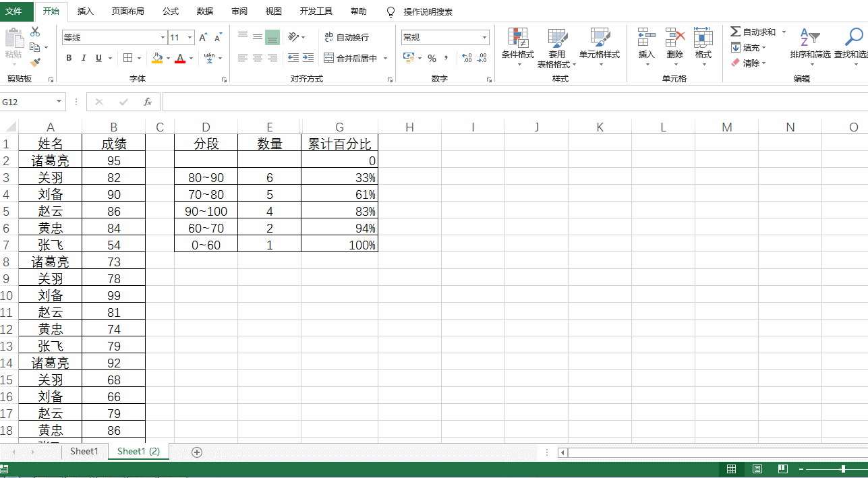Toggle Top Align
Screen dimensions: 868x478
pyautogui.click(x=243, y=37)
